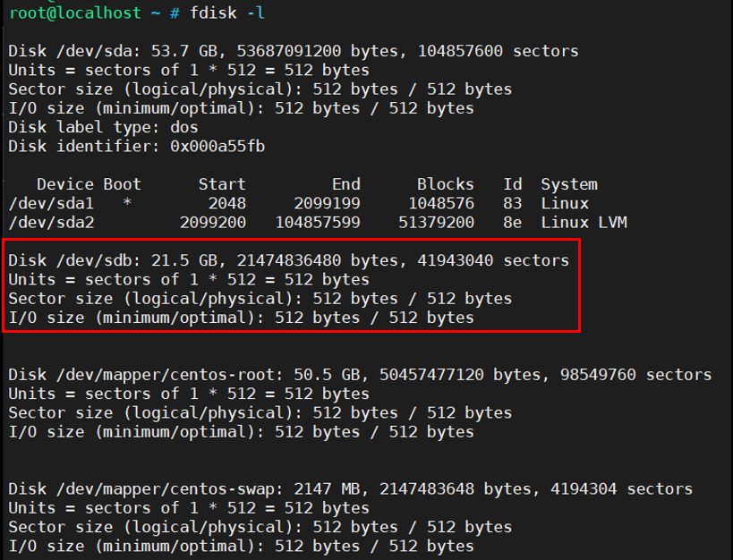Click the '2147483648 bytes' value
The width and height of the screenshot is (733, 560).
tap(456, 489)
